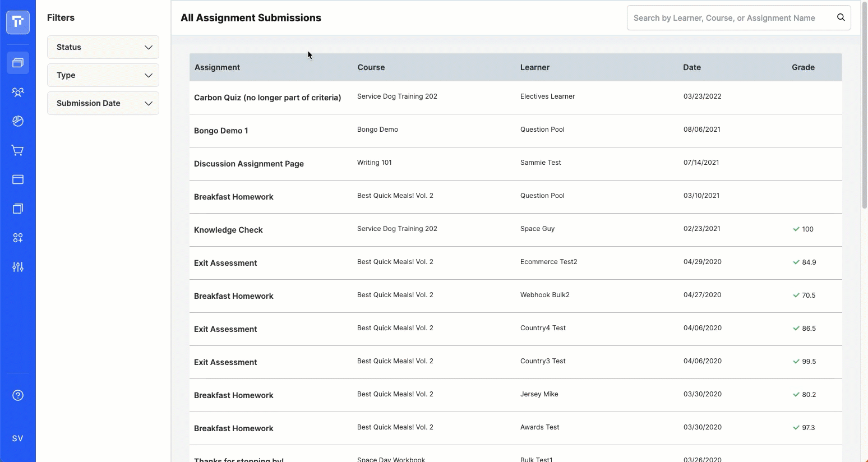Viewport: 868px width, 462px height.
Task: Open the users group icon in sidebar
Action: click(x=18, y=92)
